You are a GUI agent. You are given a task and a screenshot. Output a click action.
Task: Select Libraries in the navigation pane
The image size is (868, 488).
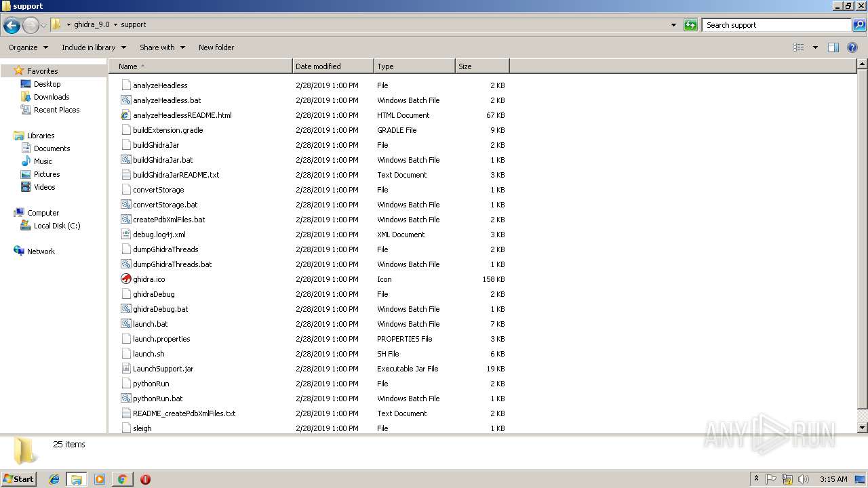point(41,136)
